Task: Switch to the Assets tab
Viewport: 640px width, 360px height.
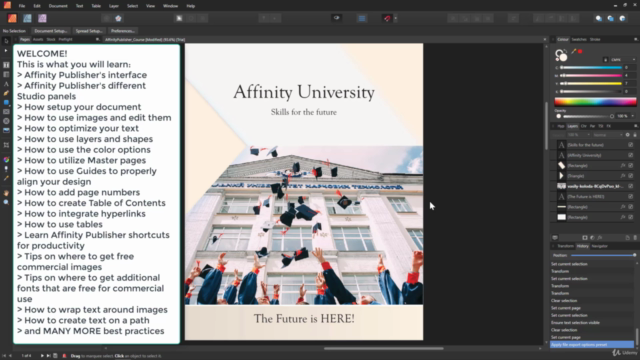Action: 38,40
